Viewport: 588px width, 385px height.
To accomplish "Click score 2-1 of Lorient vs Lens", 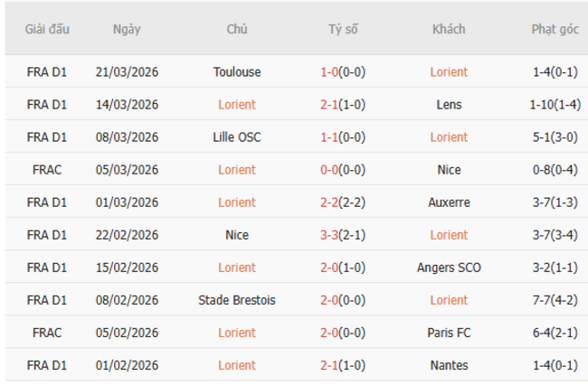I will click(343, 105).
